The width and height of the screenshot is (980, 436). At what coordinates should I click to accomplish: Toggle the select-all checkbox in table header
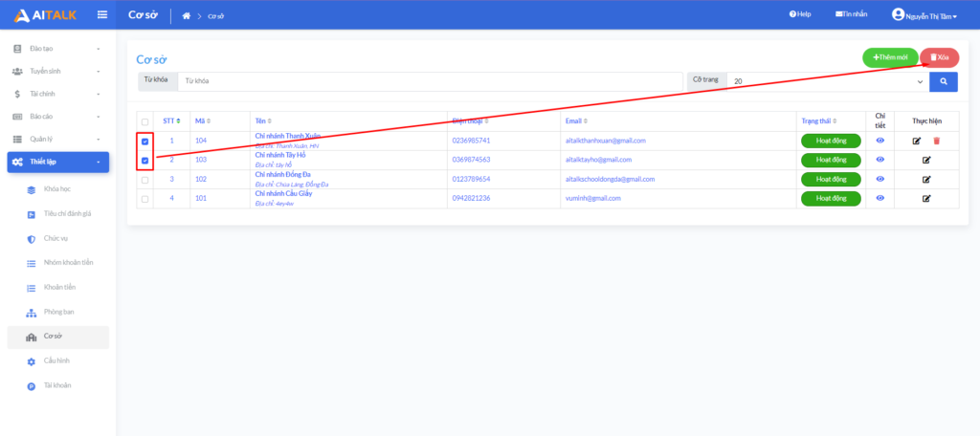(145, 121)
